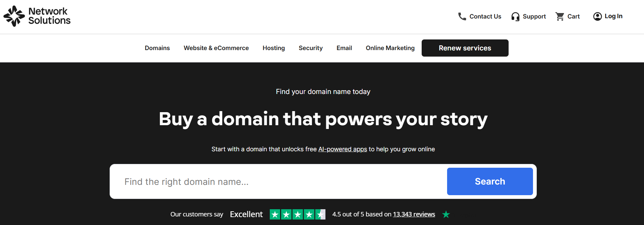Follow the AI-powered apps link
Screen dimensions: 644x225
[x=343, y=149]
